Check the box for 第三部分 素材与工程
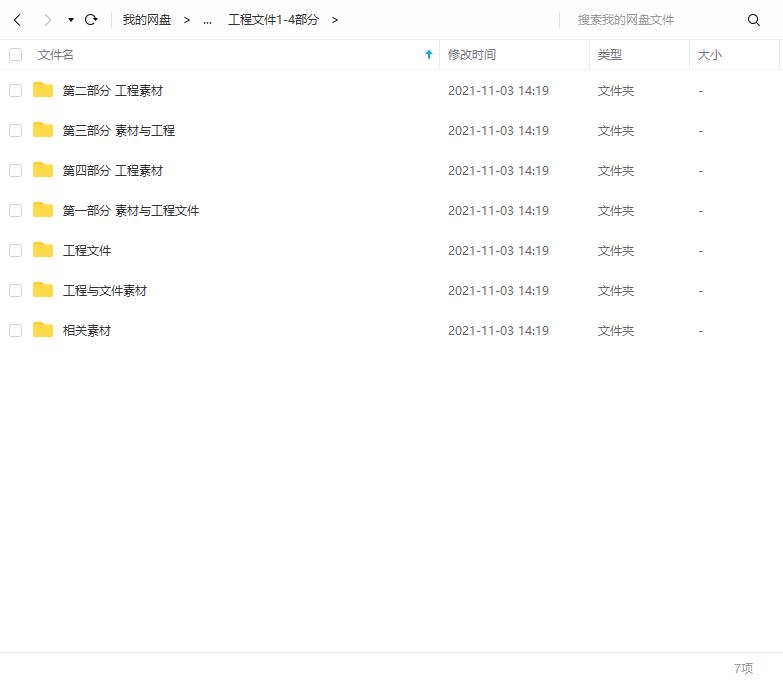The height and width of the screenshot is (684, 783). coord(15,130)
